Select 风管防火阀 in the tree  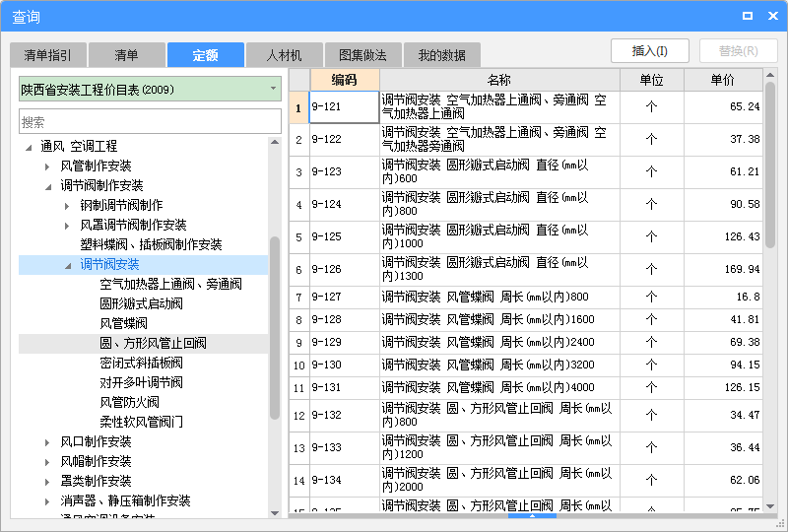(129, 402)
